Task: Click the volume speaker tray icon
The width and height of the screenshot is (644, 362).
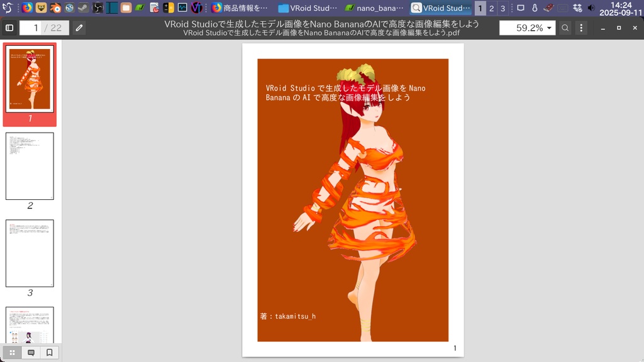Action: pos(591,8)
